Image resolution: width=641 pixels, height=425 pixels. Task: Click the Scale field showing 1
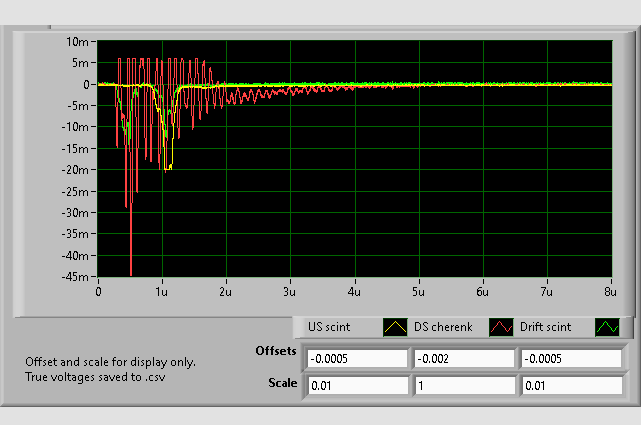[x=463, y=385]
